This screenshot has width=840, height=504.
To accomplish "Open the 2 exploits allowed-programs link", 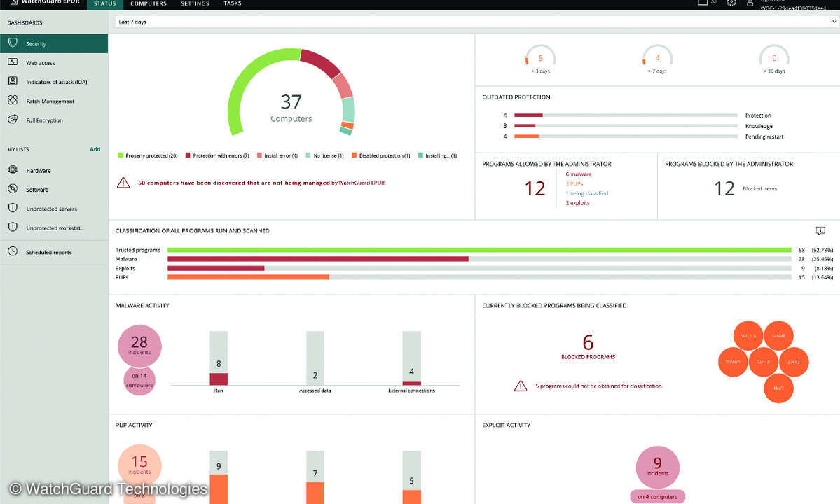I will coord(577,203).
